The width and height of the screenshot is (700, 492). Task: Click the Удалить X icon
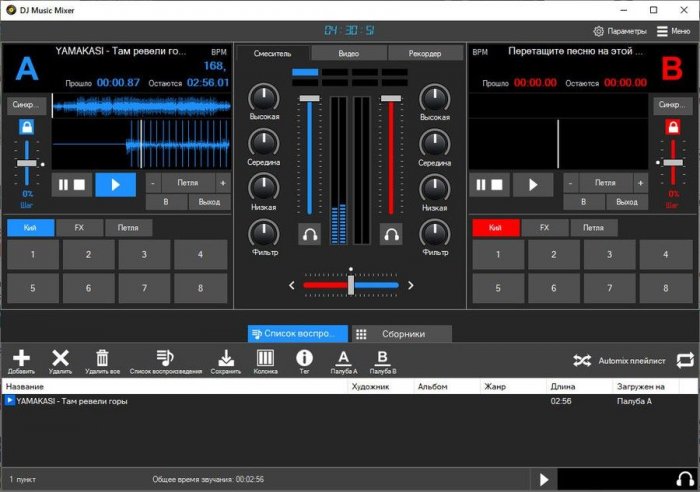[60, 358]
